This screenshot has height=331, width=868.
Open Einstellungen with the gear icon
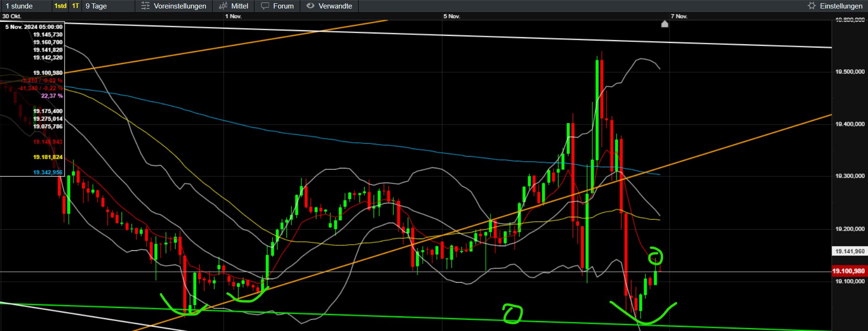(811, 6)
